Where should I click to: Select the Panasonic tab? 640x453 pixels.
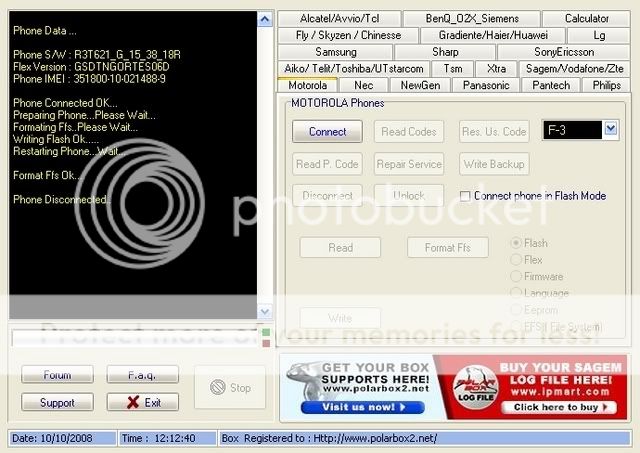[x=486, y=86]
